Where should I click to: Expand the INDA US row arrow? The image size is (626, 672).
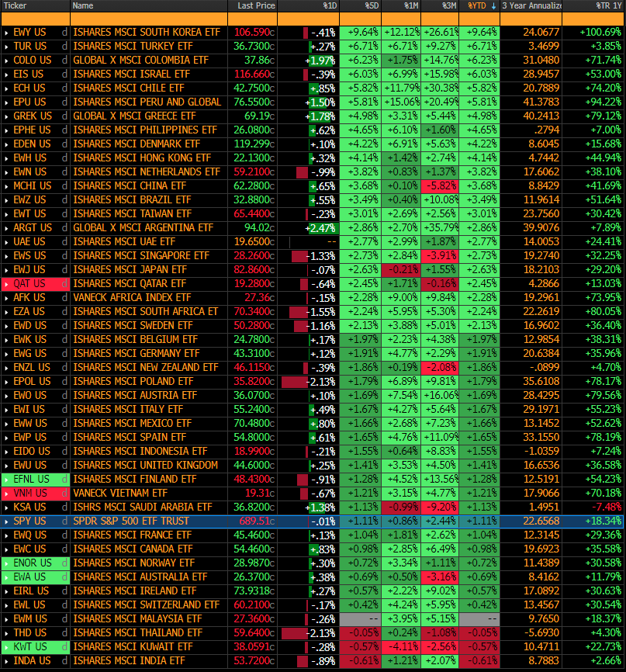tap(6, 661)
